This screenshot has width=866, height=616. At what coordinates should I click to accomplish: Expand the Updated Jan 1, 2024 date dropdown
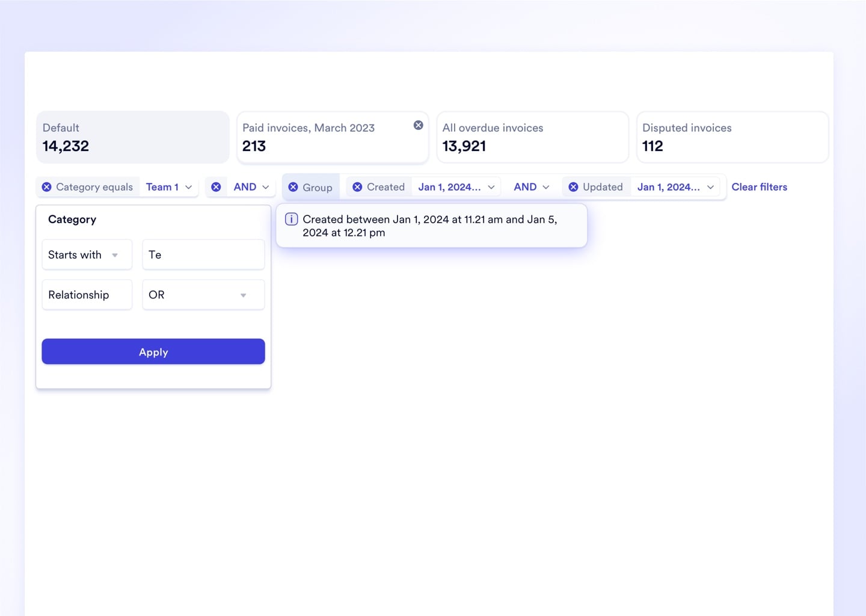click(675, 187)
